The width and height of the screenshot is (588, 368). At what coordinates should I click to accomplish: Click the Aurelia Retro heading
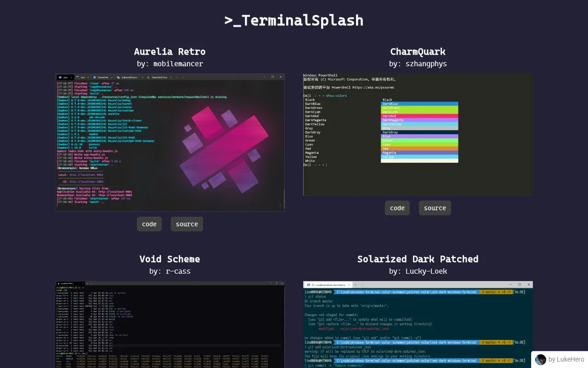(x=170, y=52)
